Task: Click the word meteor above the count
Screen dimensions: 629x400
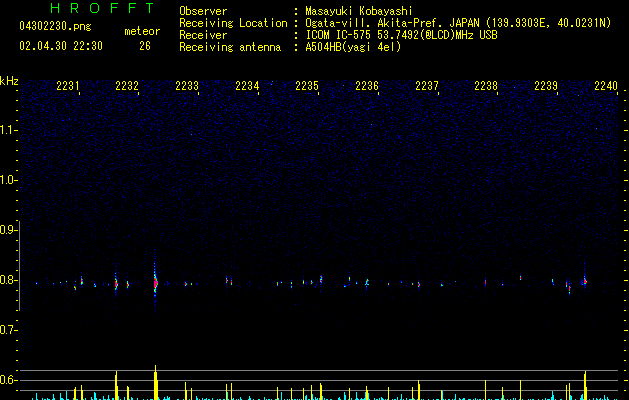Action: 142,31
